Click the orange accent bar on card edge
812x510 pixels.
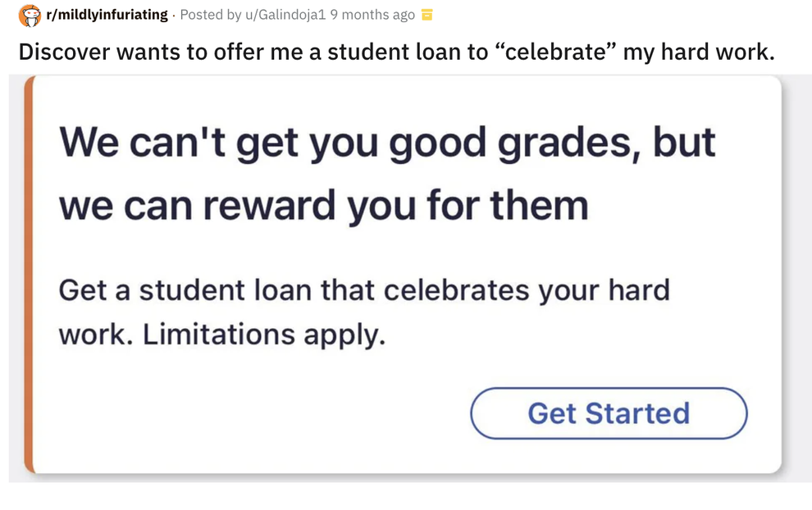(x=27, y=275)
